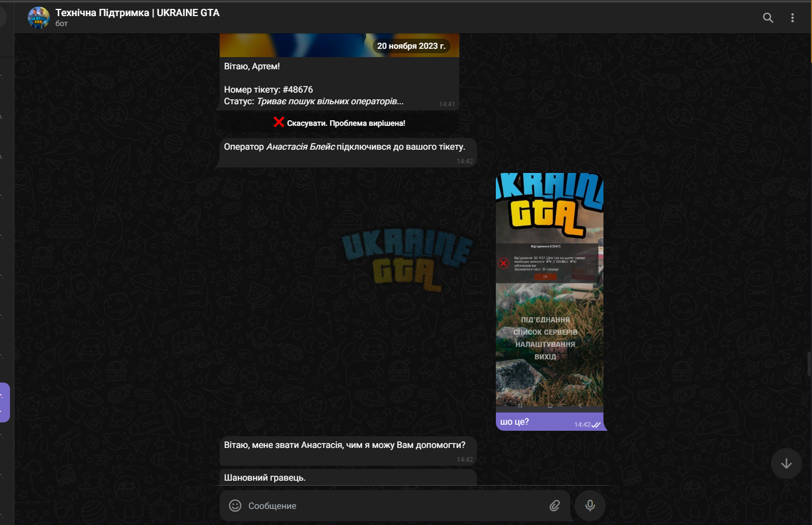
Task: Select the "Статус: Триває пошук вільних операторів..." line
Action: (314, 101)
